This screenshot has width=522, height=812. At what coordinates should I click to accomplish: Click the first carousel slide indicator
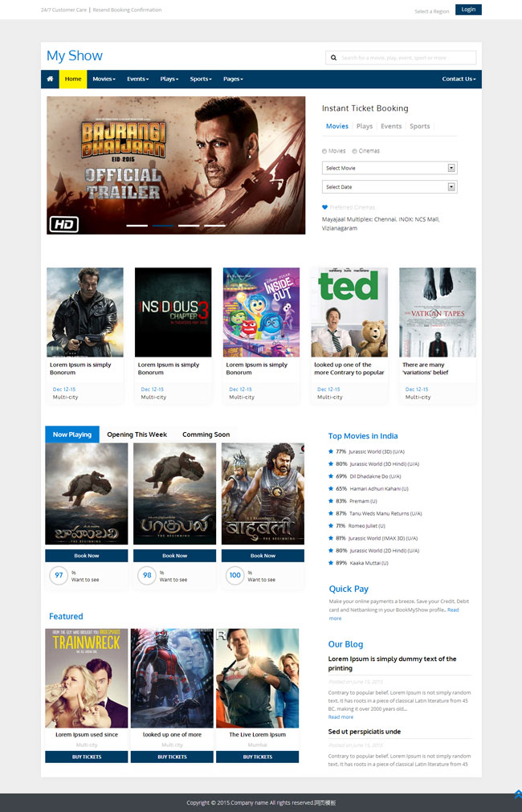137,226
